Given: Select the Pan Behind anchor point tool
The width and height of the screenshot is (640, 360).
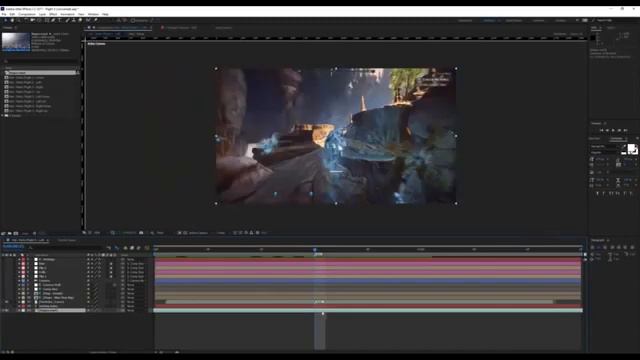Looking at the screenshot, I should click(x=40, y=20).
